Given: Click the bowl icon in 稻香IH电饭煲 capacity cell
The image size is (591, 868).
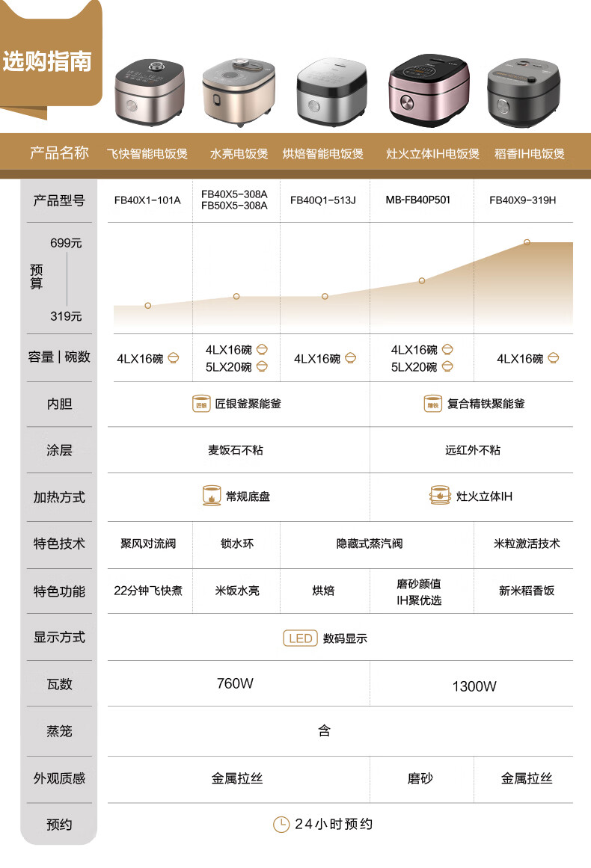Looking at the screenshot, I should (553, 359).
